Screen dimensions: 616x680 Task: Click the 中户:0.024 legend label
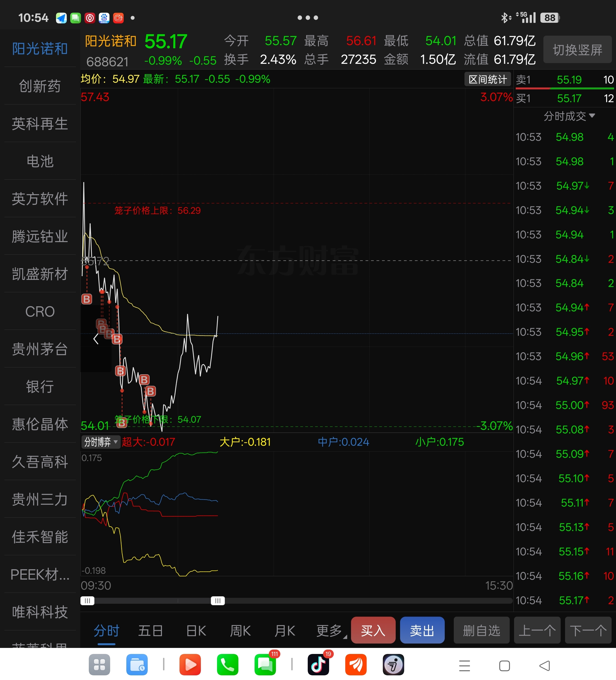click(343, 441)
